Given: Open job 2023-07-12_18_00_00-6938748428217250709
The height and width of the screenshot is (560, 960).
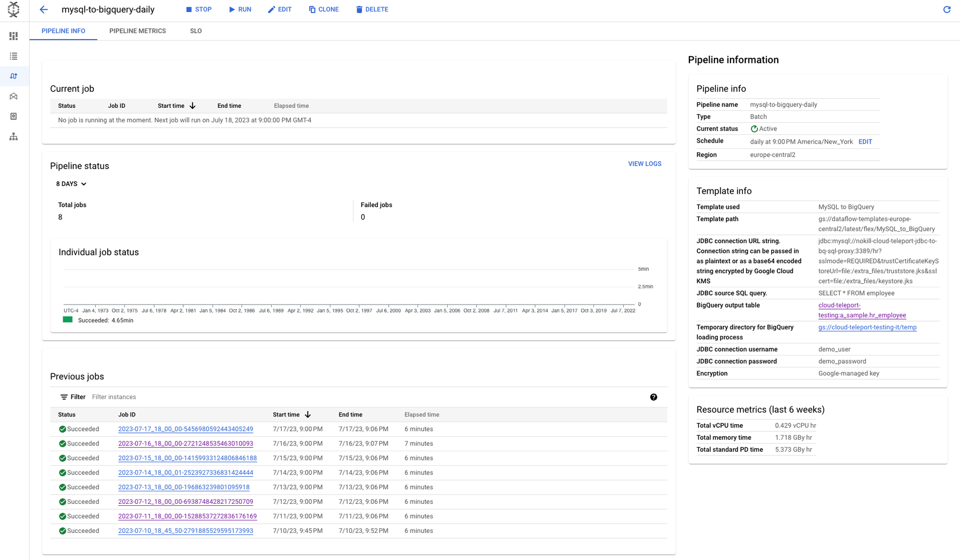Looking at the screenshot, I should point(185,502).
